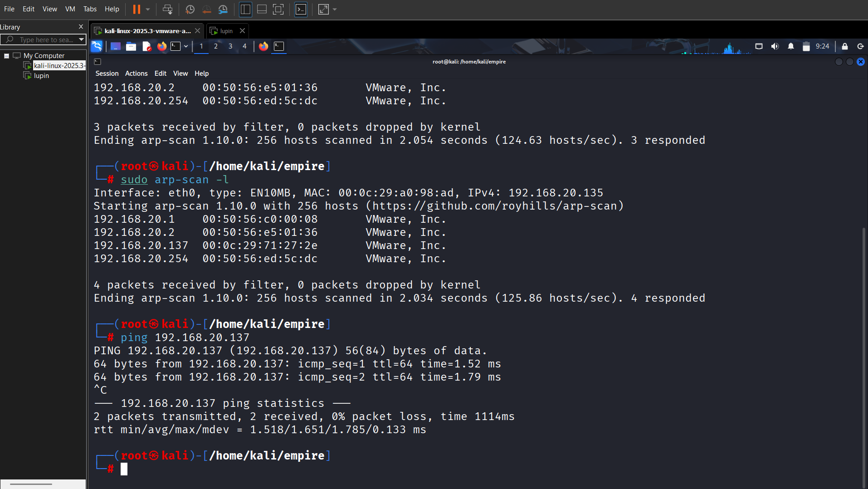Open the terminal's Actions menu
The width and height of the screenshot is (868, 489).
pos(136,73)
